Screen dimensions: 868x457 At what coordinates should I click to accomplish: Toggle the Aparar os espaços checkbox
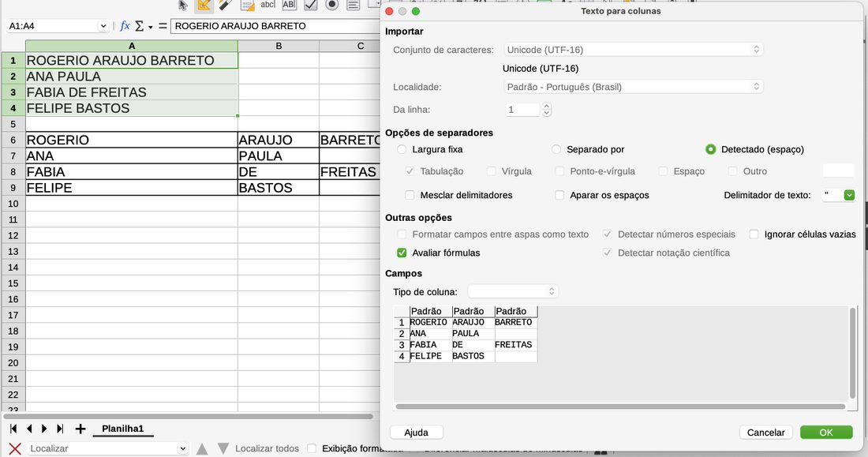559,195
